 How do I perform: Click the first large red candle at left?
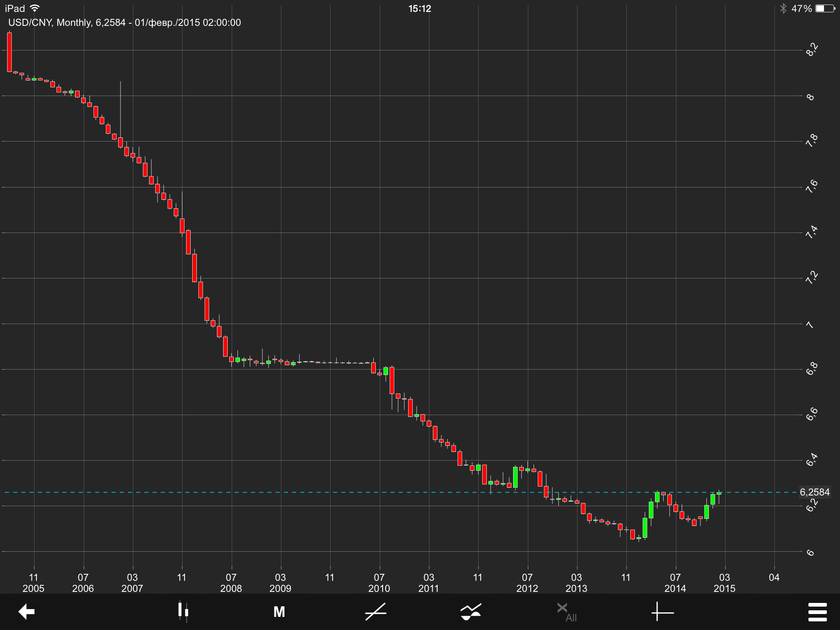pos(9,52)
